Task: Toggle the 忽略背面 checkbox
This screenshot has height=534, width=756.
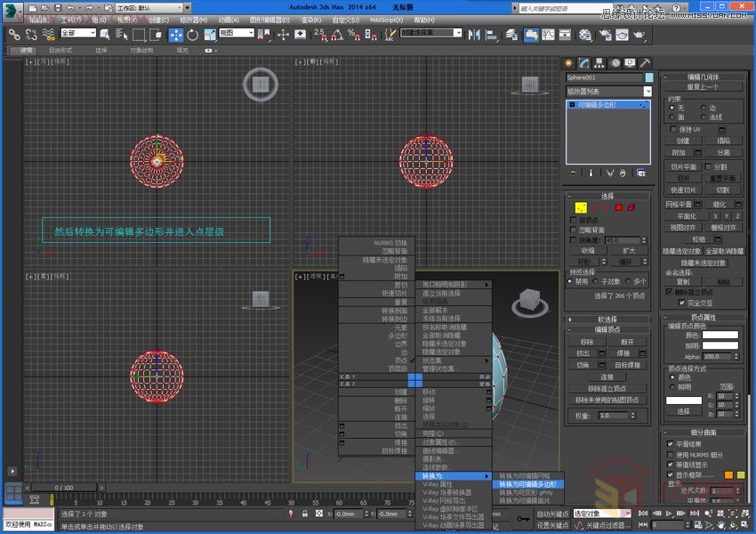Action: [573, 230]
